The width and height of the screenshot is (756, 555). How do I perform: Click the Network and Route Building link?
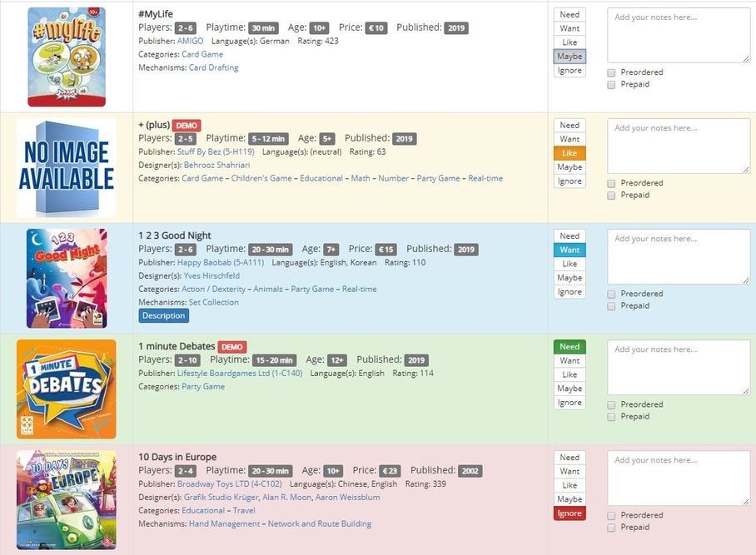pyautogui.click(x=320, y=523)
